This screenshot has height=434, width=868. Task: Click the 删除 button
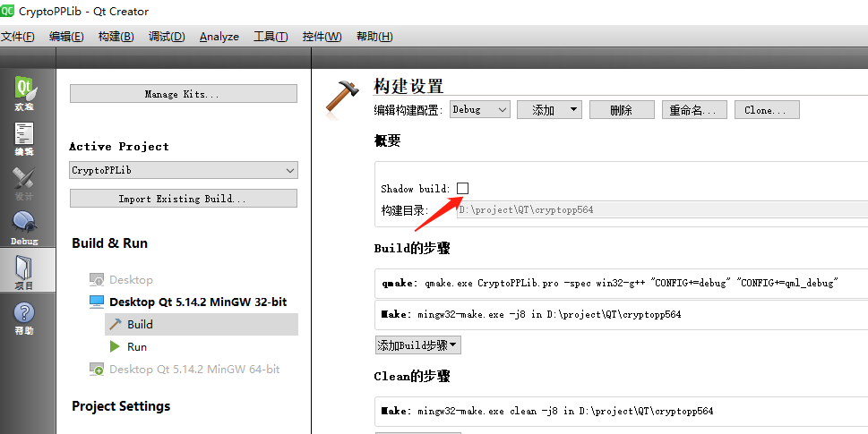point(622,110)
